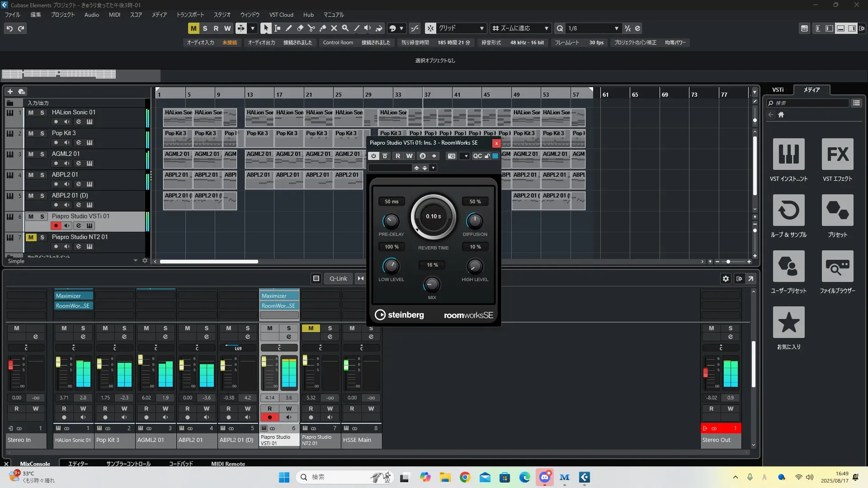Select the Scissors split tool
868x488 pixels.
tap(311, 28)
